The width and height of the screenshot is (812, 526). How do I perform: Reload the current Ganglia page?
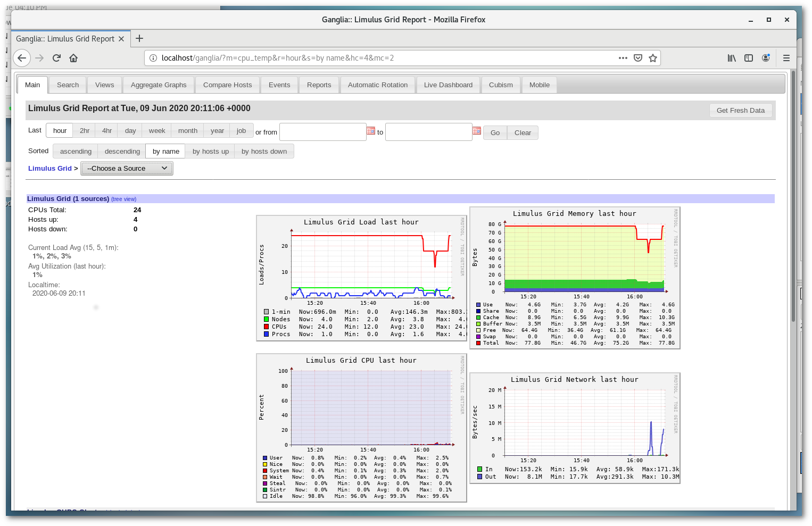56,58
